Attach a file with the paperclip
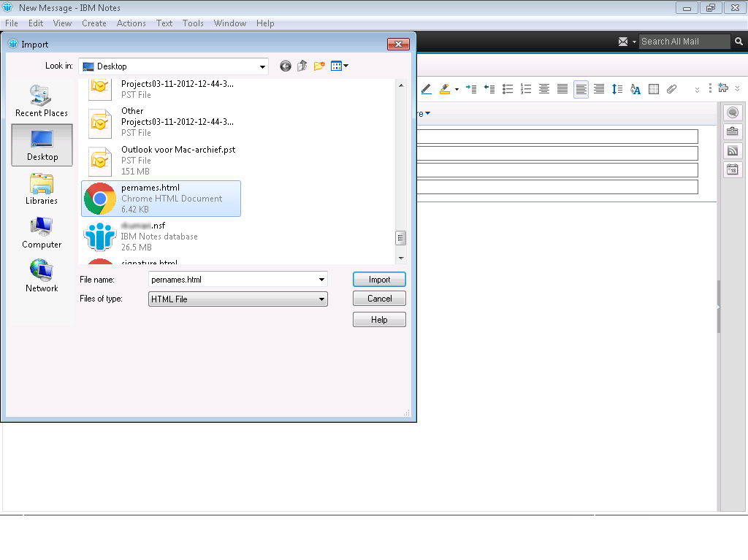 tap(672, 89)
